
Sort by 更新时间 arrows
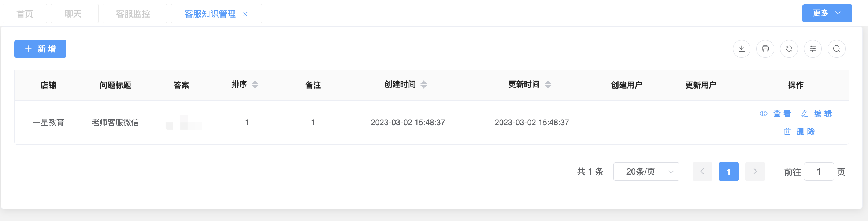tap(548, 85)
